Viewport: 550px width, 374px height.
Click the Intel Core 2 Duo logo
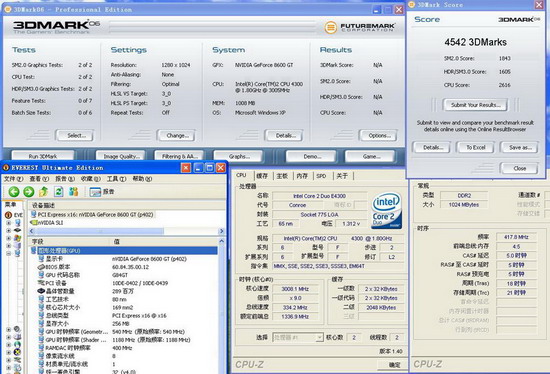click(x=386, y=211)
